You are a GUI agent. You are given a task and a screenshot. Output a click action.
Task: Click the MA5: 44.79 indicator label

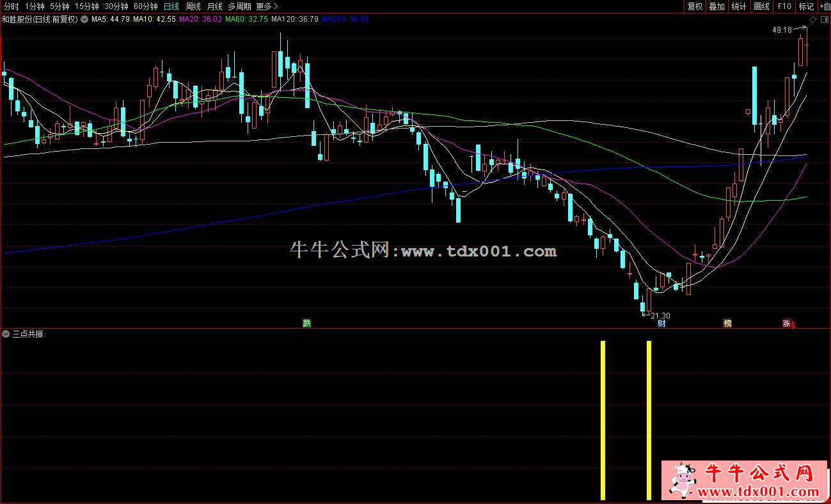pyautogui.click(x=111, y=19)
